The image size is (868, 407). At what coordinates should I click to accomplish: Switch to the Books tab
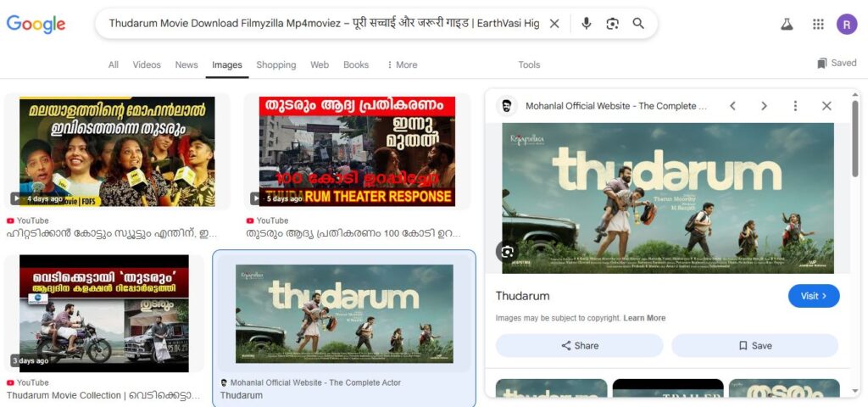(x=356, y=64)
